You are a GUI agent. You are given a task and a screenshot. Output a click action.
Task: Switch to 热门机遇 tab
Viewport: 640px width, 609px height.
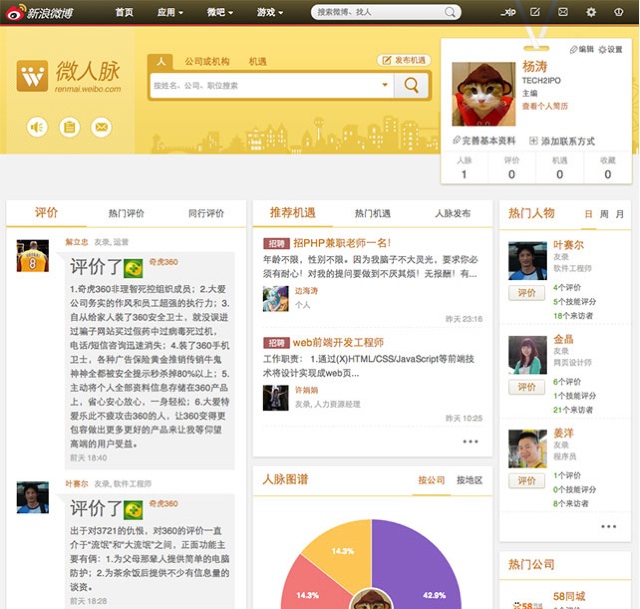coord(373,213)
